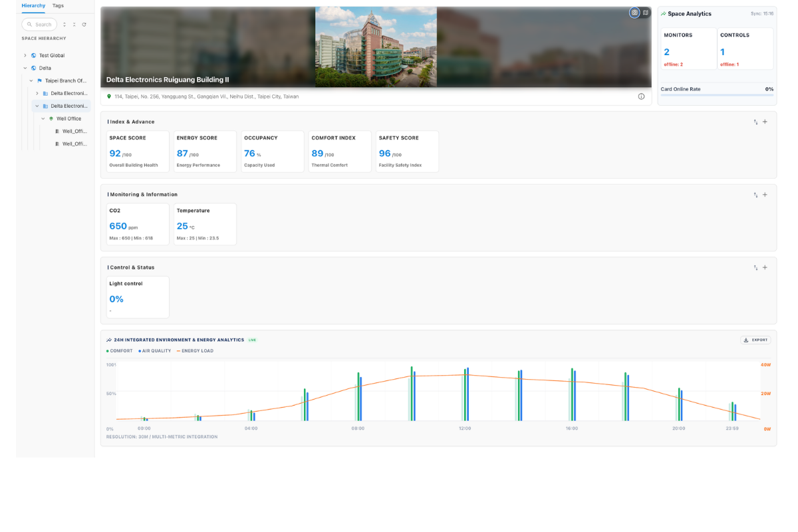
Task: Collapse the highlighted Delta Electroni... building
Action: click(37, 106)
